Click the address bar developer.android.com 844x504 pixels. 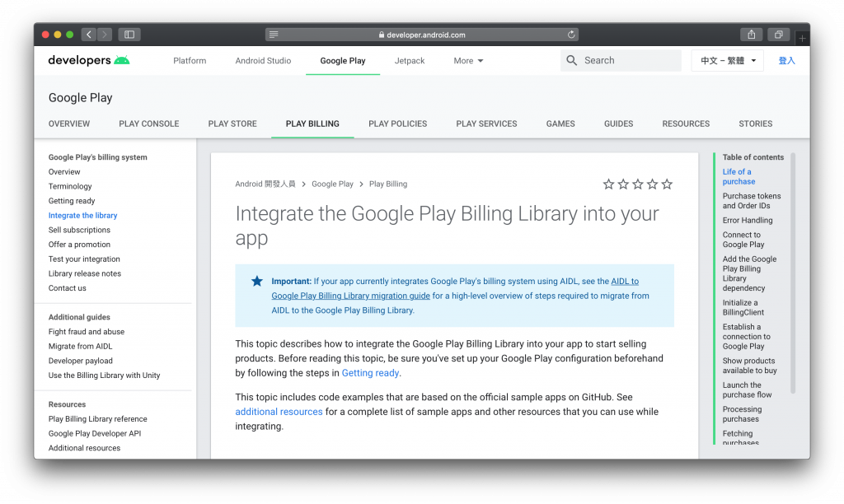[422, 35]
